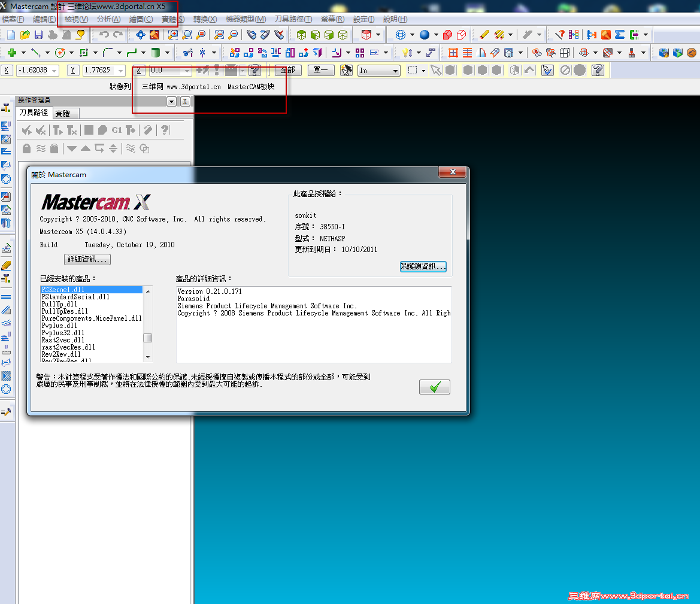Switch to the 實體 tab

coord(66,113)
